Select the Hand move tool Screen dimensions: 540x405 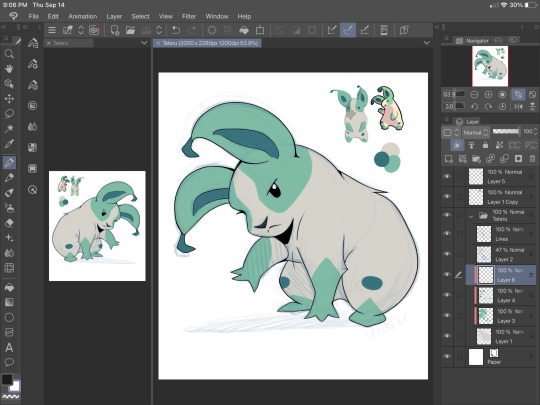pyautogui.click(x=9, y=69)
